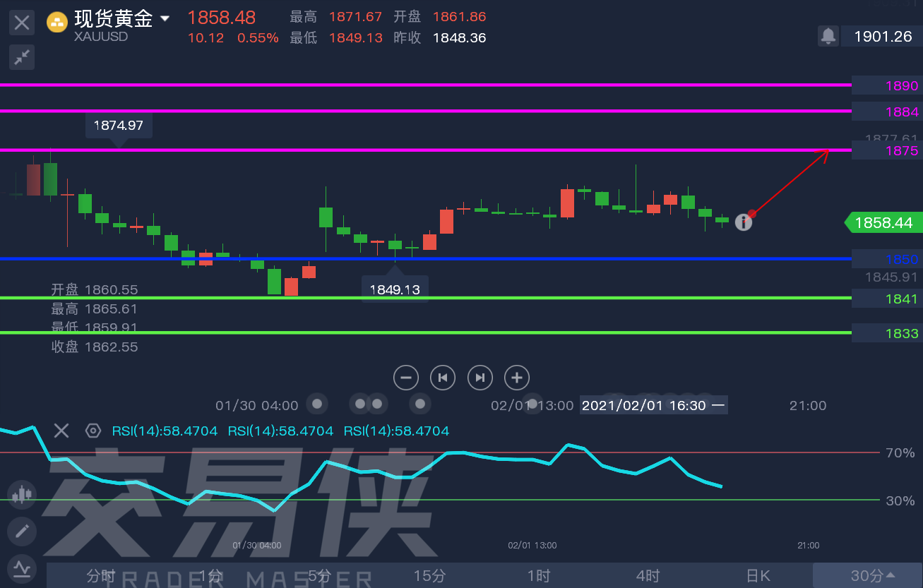The width and height of the screenshot is (923, 588).
Task: Open the candlestick chart type icon
Action: pos(22,494)
